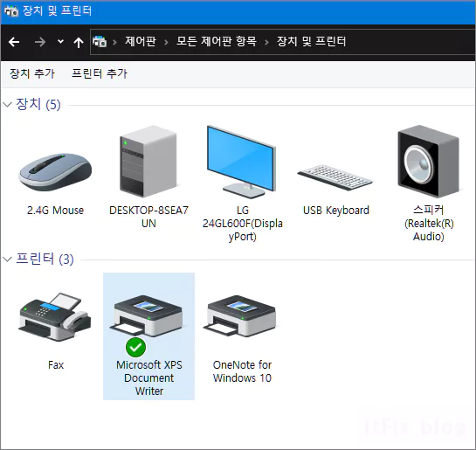Collapse the 프린터 (3) section
476x450 pixels.
point(7,259)
